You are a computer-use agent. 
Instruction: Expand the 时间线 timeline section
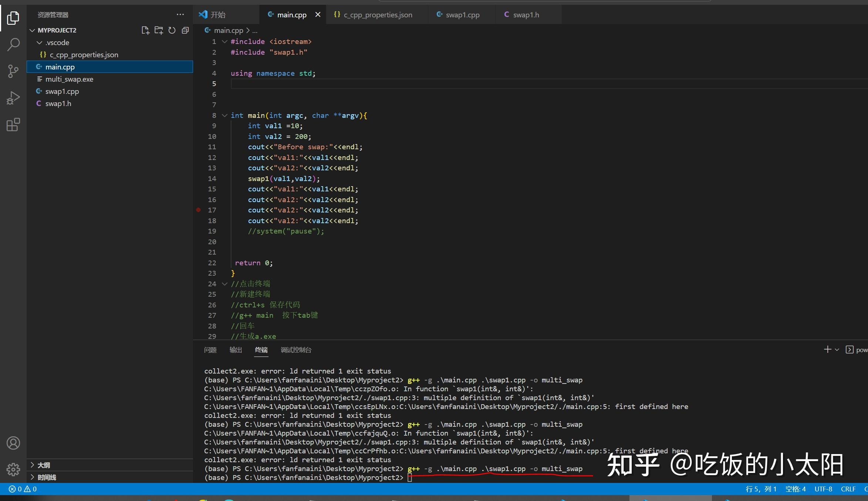coord(32,477)
